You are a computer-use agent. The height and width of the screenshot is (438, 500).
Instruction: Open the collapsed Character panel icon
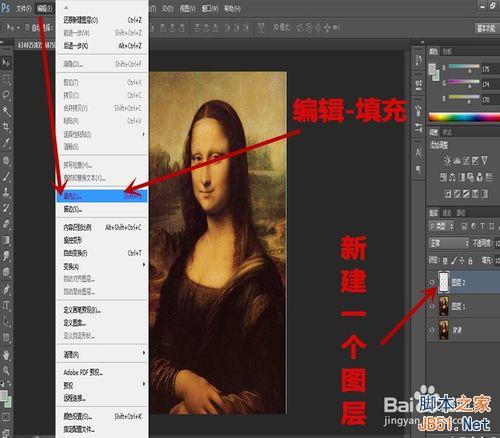pos(419,153)
